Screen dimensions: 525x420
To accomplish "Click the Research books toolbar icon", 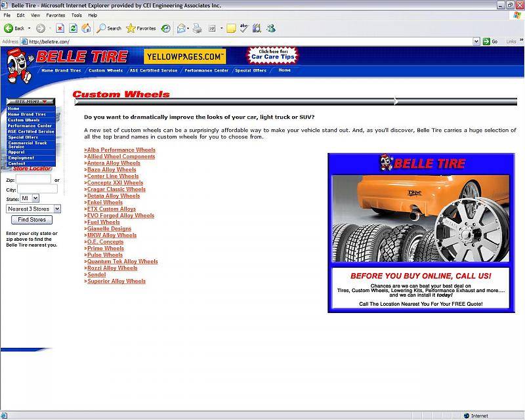I will [257, 28].
